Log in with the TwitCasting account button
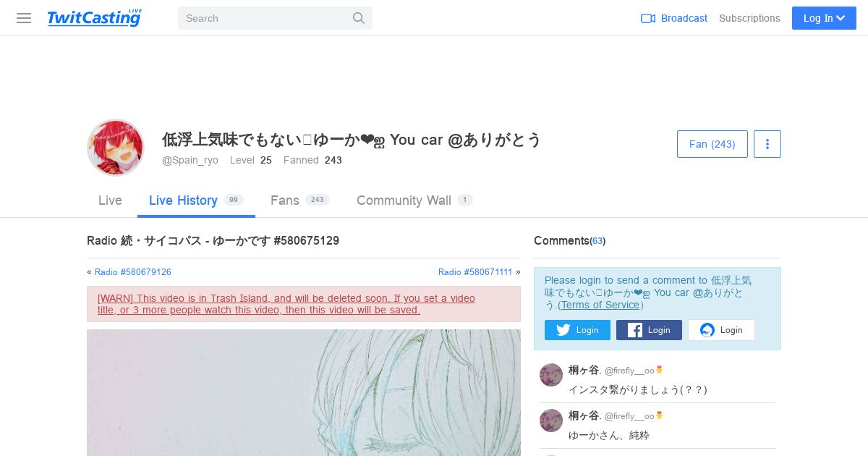 point(721,330)
